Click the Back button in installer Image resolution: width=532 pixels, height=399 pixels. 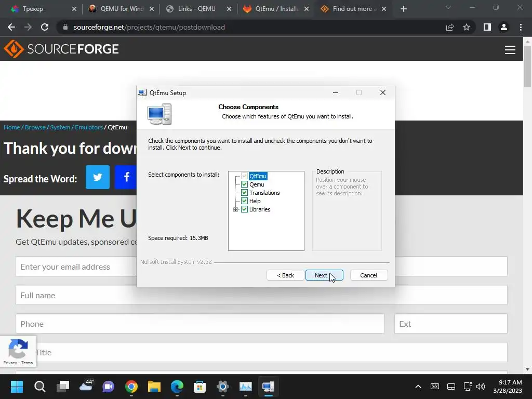tap(285, 275)
